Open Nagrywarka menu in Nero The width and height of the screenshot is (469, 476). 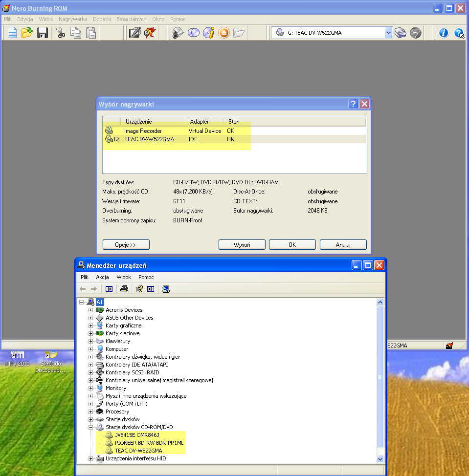(x=73, y=19)
